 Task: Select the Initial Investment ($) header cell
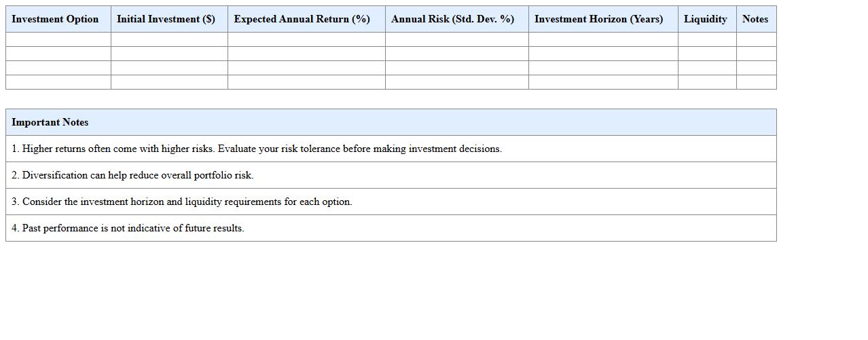tap(166, 19)
